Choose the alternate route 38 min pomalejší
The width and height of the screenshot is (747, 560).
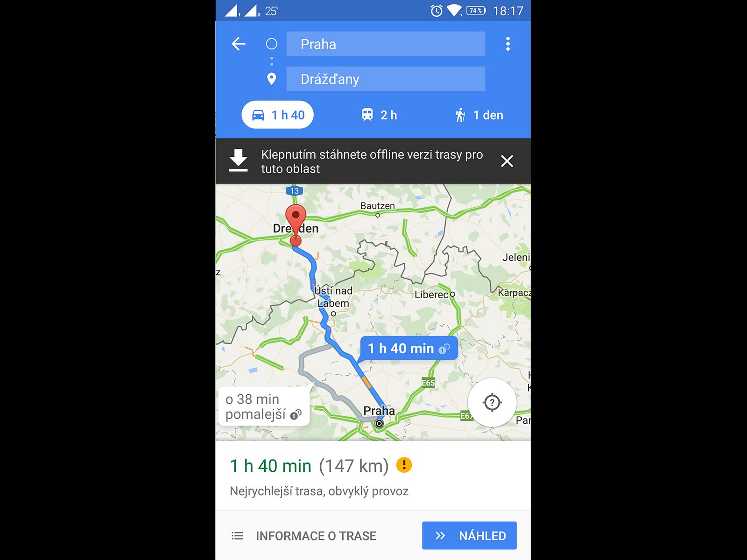(264, 406)
